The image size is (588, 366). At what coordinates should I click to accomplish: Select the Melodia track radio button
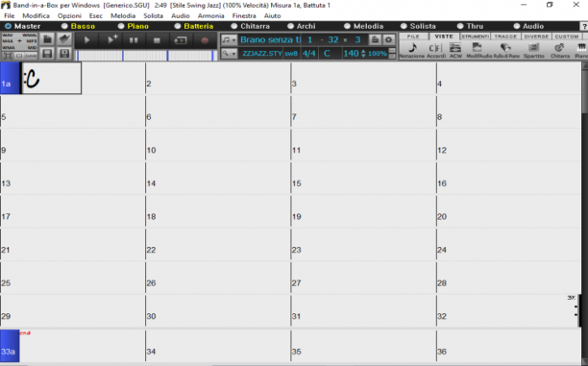[x=347, y=26]
